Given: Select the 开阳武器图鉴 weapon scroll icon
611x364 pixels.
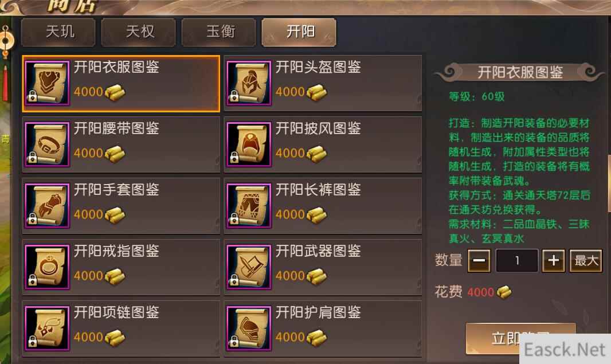Looking at the screenshot, I should [249, 267].
